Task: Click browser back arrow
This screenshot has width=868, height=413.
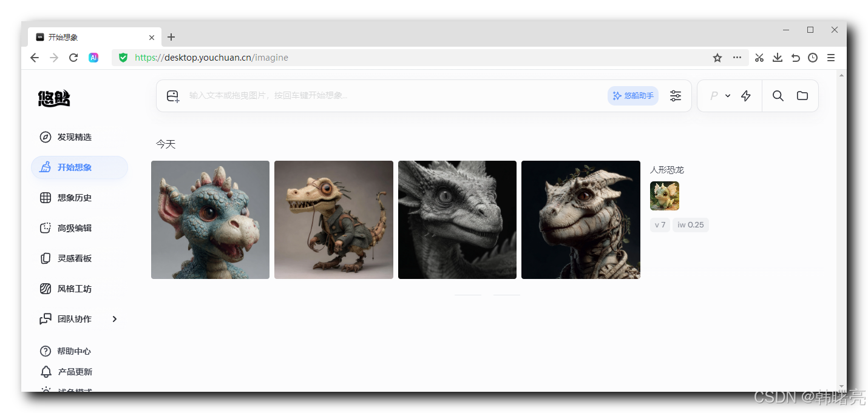Action: (35, 58)
